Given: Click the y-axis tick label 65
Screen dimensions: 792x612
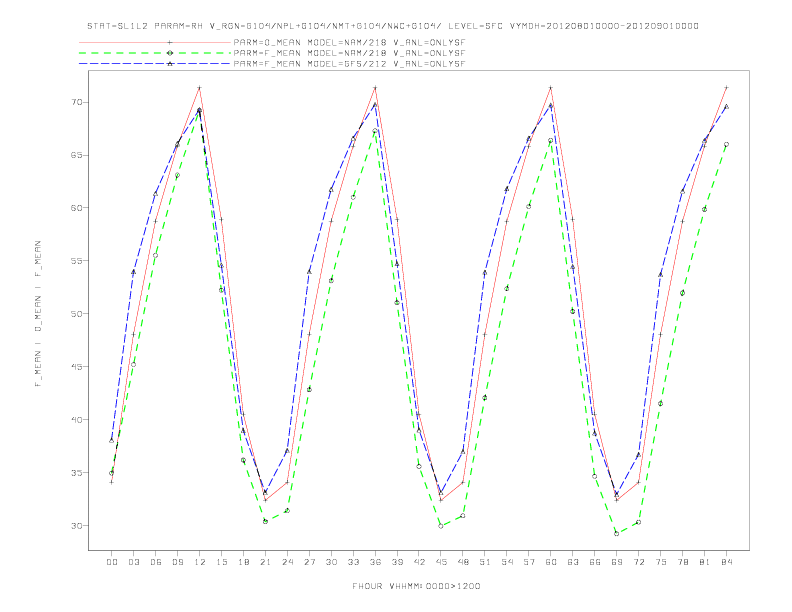Looking at the screenshot, I should click(x=76, y=155).
